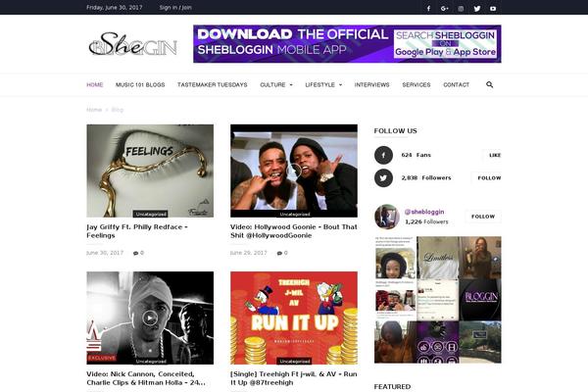Open Treehigh Run It Up post title

(x=294, y=378)
